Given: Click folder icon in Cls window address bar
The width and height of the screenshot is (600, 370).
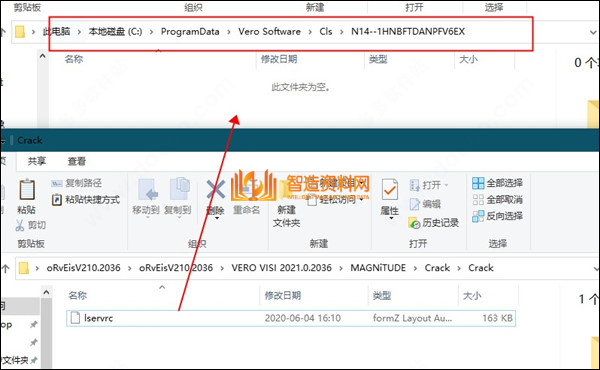Looking at the screenshot, I should click(x=20, y=31).
